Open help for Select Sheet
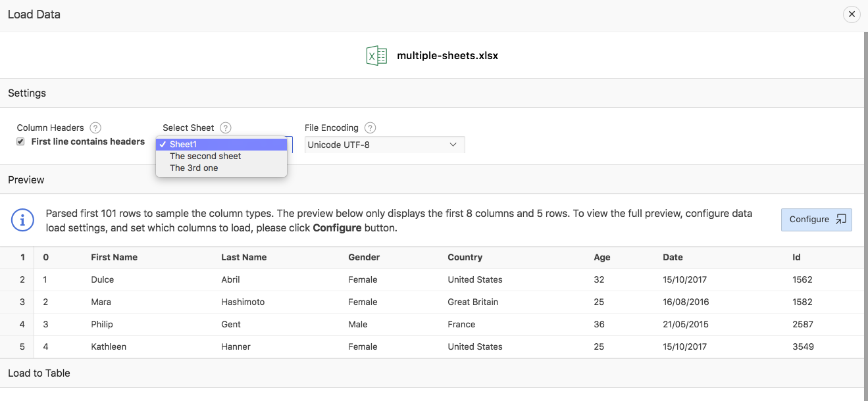Screen dimensions: 868x401 coord(226,128)
